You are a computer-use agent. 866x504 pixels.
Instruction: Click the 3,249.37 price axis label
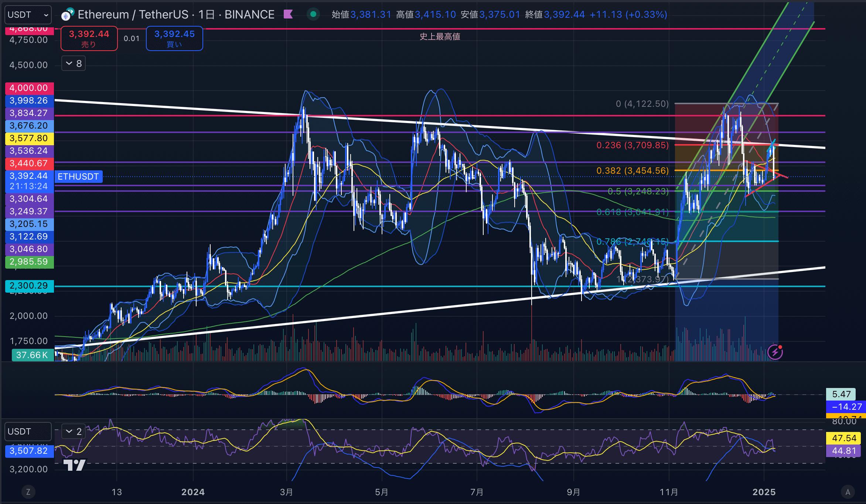(29, 211)
